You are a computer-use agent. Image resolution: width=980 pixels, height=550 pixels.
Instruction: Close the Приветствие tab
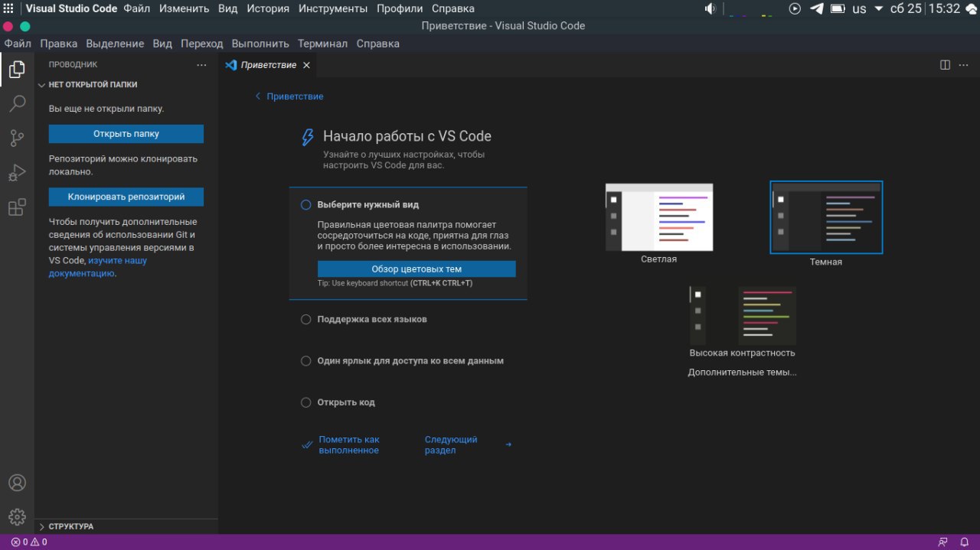pyautogui.click(x=306, y=65)
